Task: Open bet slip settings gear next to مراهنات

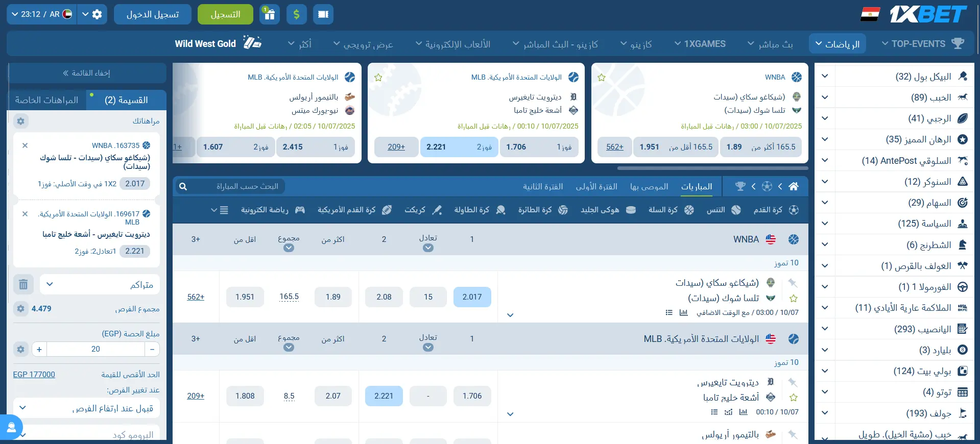Action: coord(20,121)
